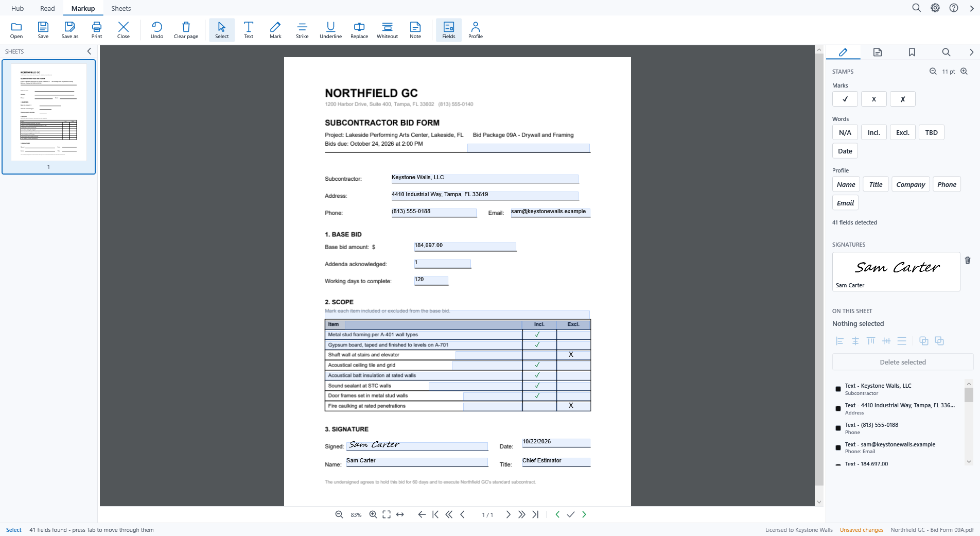Open the Markup tab
This screenshot has height=536, width=980.
[x=83, y=8]
